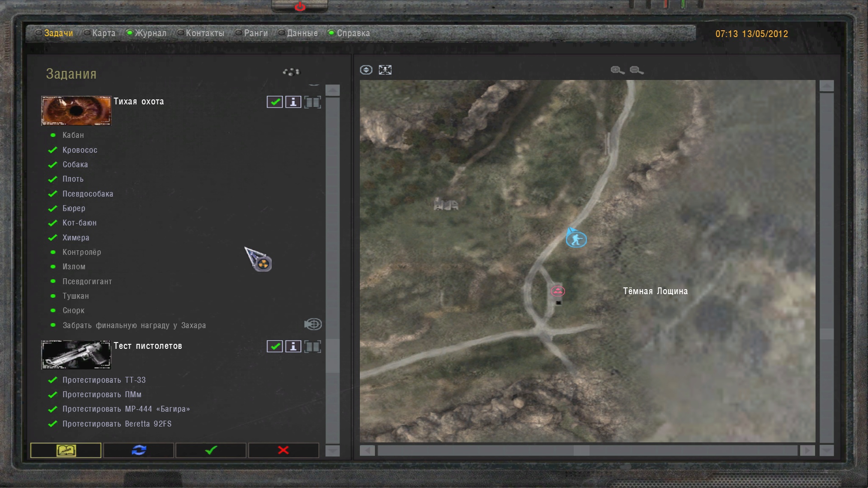This screenshot has width=868, height=488.
Task: Show info for Тест пистолетов quest
Action: [x=293, y=347]
